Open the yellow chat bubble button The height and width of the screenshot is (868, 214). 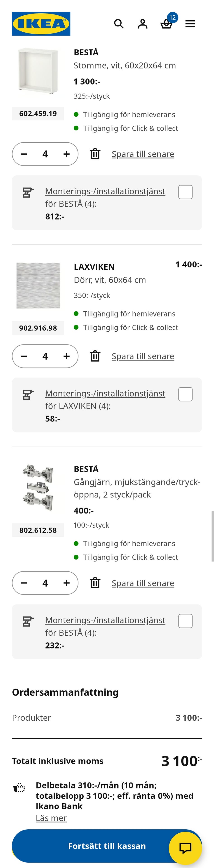[x=185, y=848]
